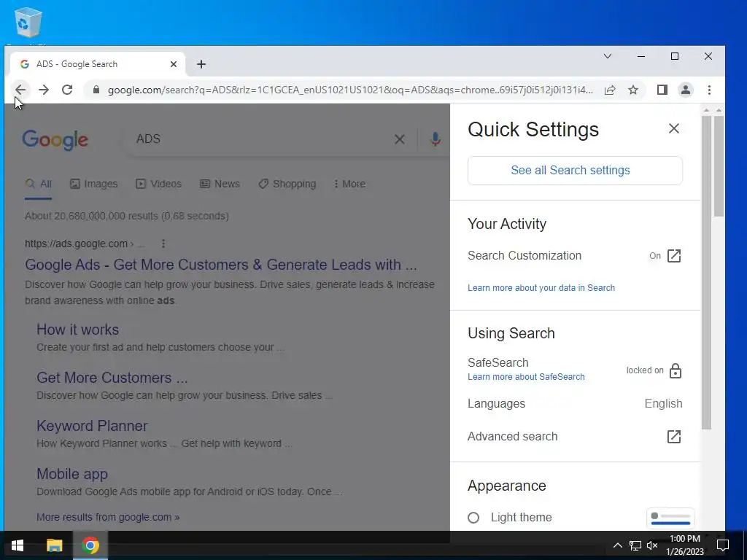Reload the page with the refresh icon

click(x=67, y=90)
